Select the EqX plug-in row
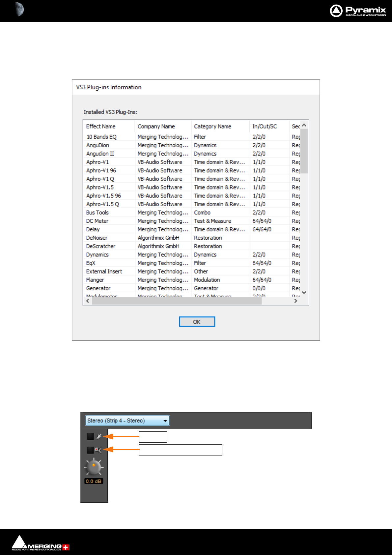This screenshot has width=392, height=555. [192, 263]
